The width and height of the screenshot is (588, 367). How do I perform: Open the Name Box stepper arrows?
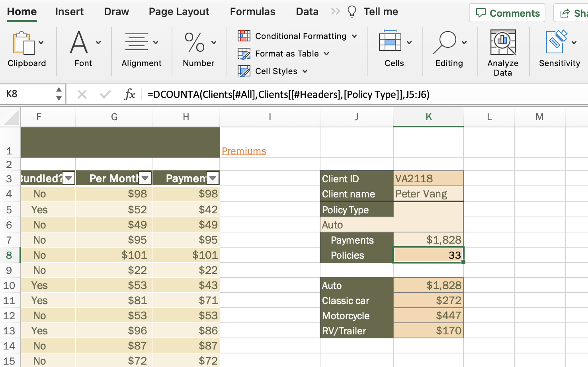coord(59,94)
